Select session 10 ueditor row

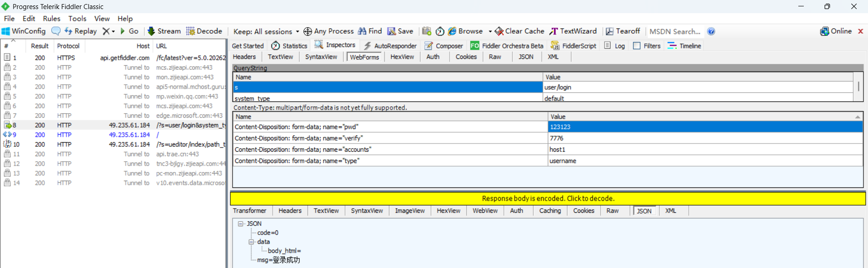click(113, 144)
